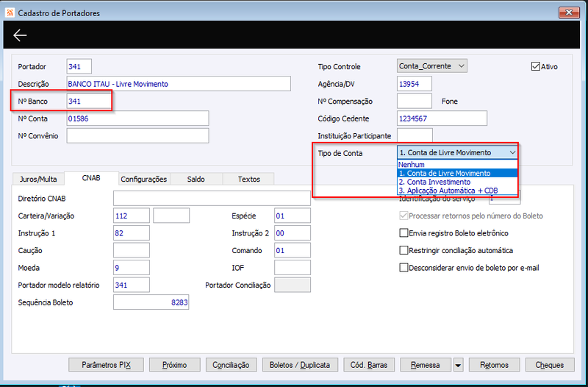
Task: Edit the Moeda field
Action: (132, 267)
